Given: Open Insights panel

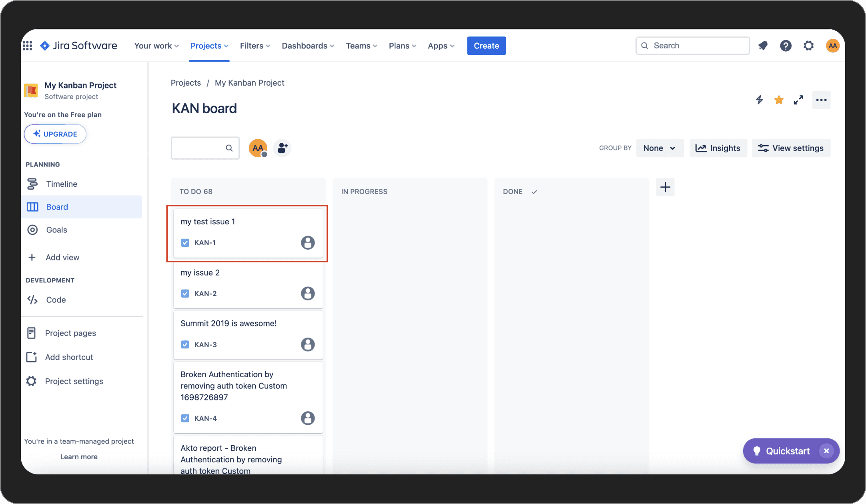Looking at the screenshot, I should pos(718,148).
